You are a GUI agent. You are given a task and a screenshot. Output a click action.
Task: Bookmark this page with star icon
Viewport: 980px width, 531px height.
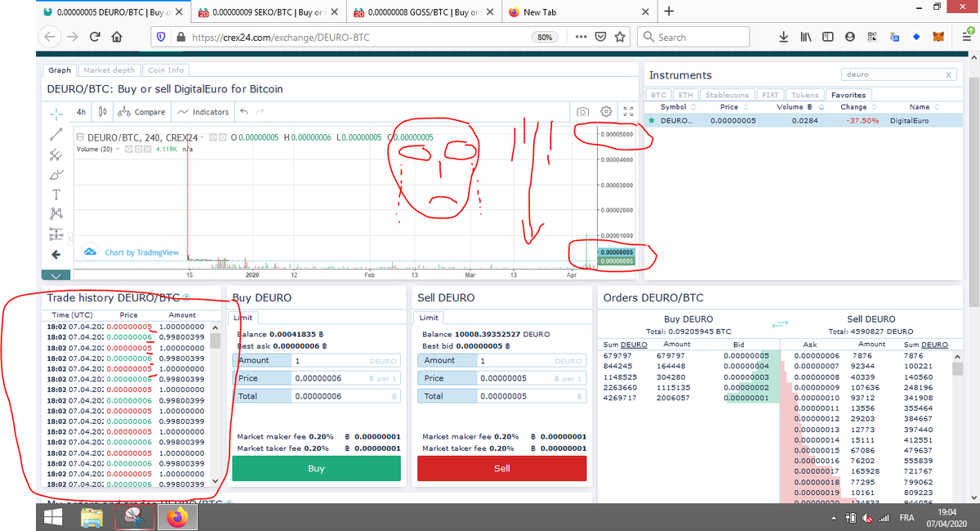620,37
